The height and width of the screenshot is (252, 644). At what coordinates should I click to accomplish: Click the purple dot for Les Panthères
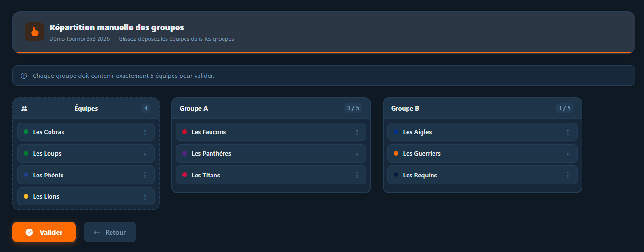click(x=185, y=153)
